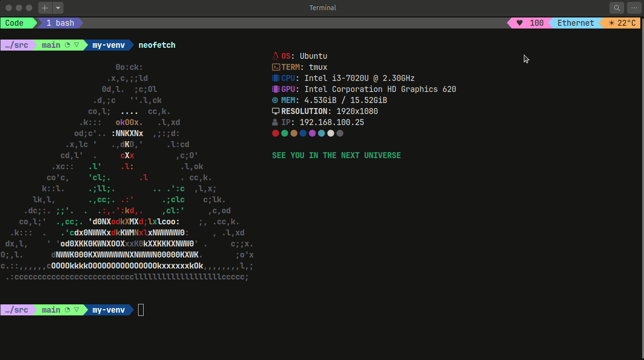Screen dimensions: 644x360
Task: Click the RESOLUTION monitor icon
Action: 276,111
